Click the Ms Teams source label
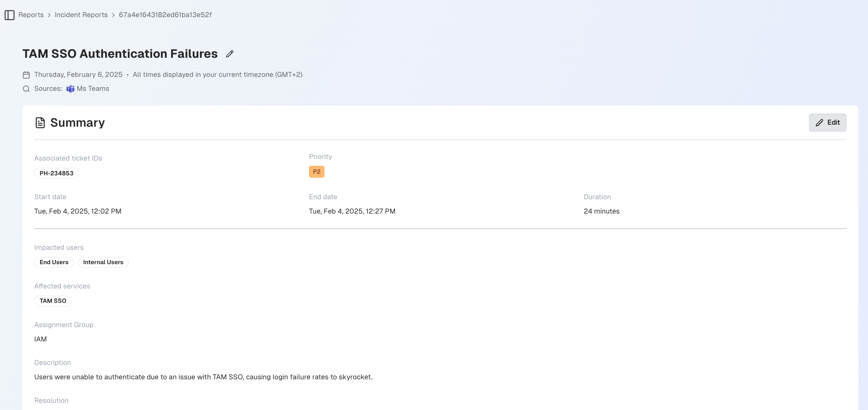The width and height of the screenshot is (868, 410). [93, 88]
